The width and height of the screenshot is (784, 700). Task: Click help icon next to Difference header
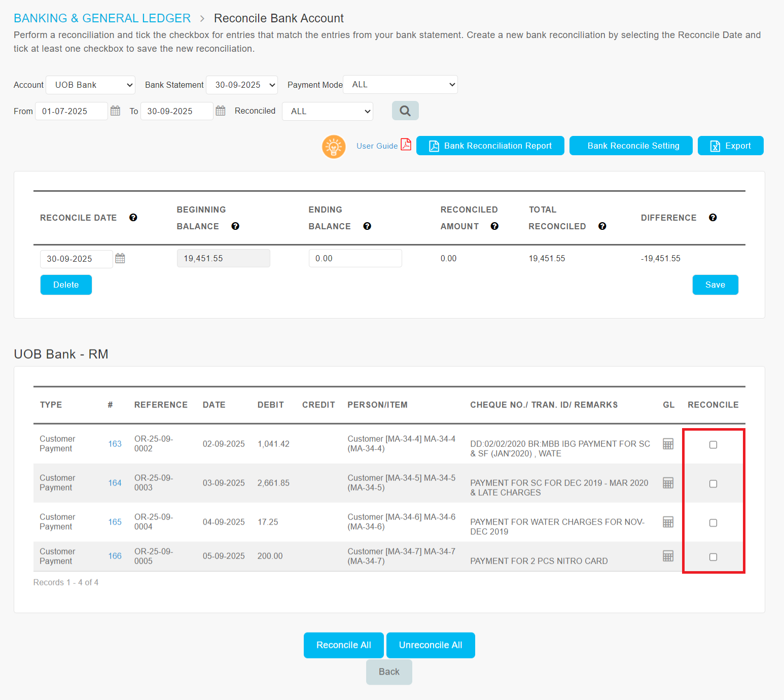pyautogui.click(x=712, y=218)
